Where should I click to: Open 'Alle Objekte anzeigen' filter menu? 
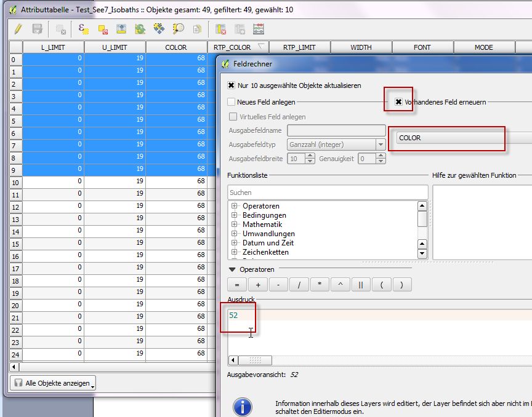[x=53, y=383]
